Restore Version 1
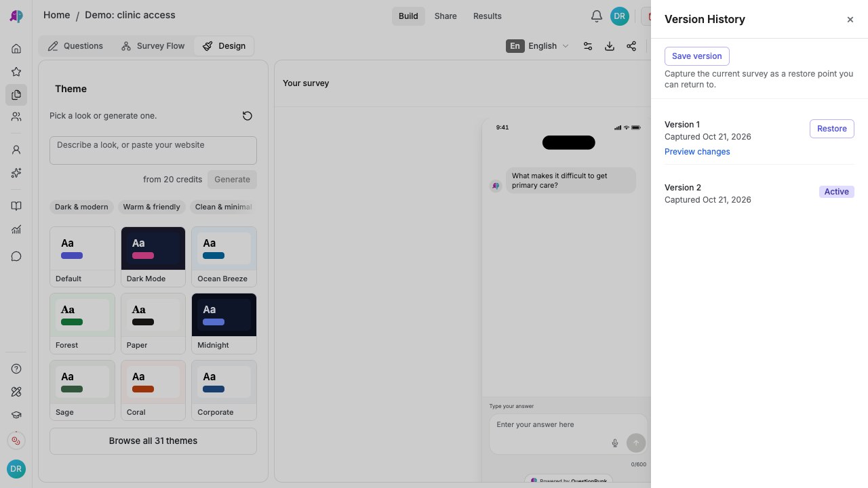 tap(832, 129)
